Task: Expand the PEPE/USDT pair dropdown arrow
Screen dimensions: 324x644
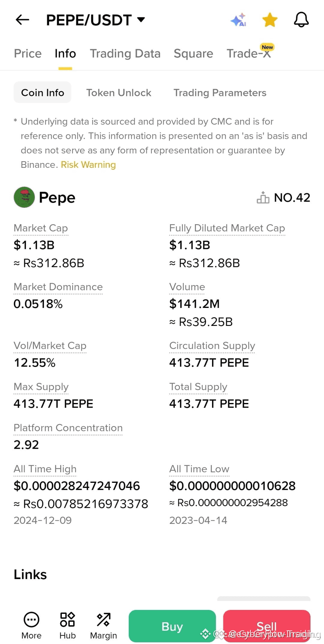Action: 141,20
